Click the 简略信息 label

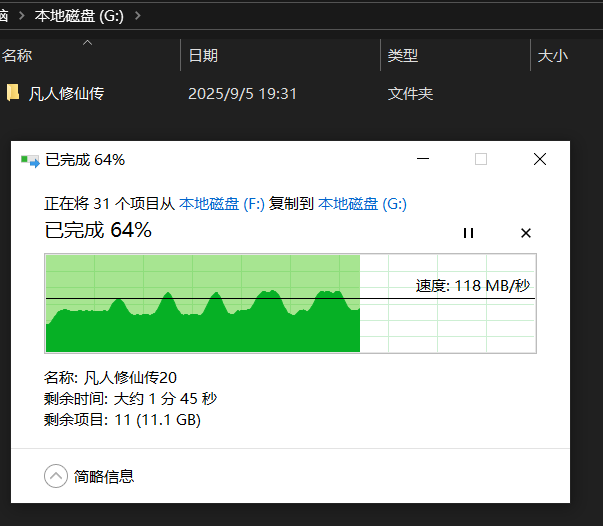click(104, 477)
